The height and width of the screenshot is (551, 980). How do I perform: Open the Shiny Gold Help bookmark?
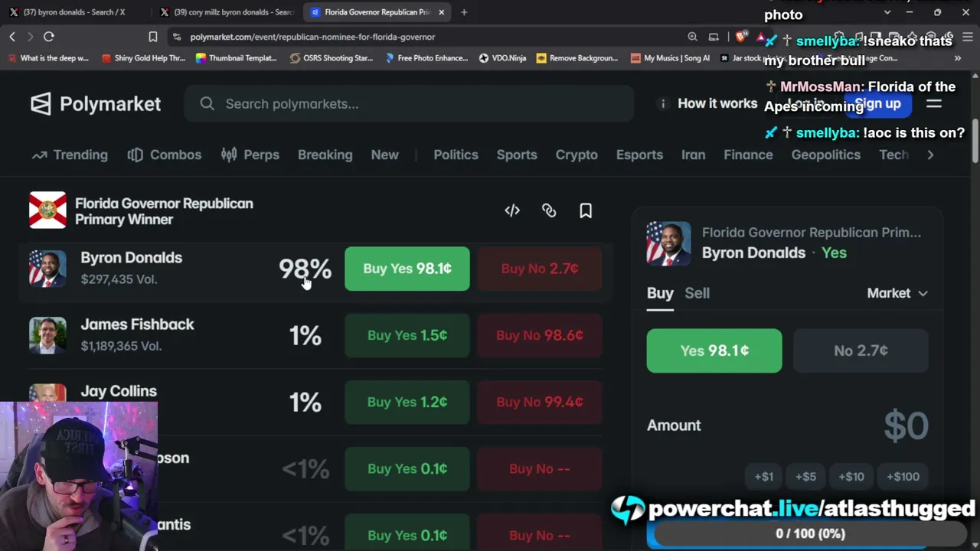point(143,58)
